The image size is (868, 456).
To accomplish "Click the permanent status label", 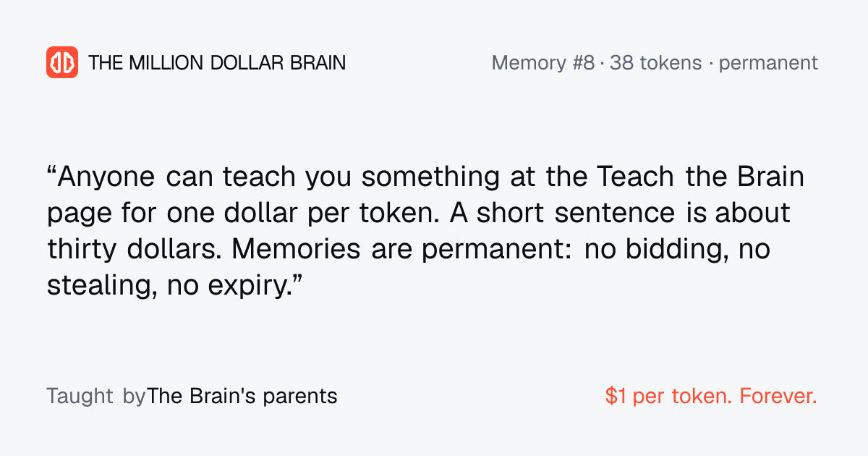I will pos(768,64).
